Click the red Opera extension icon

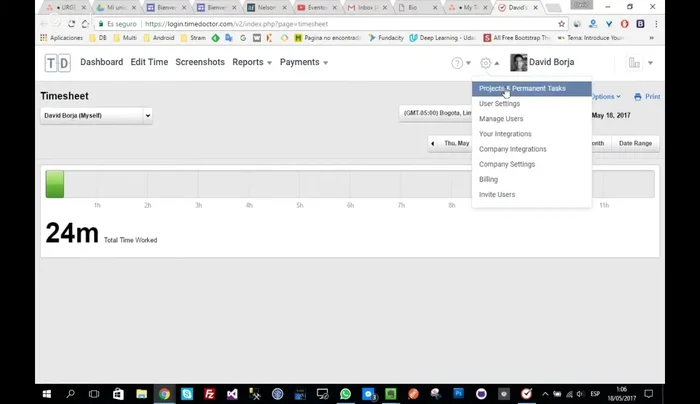point(624,24)
